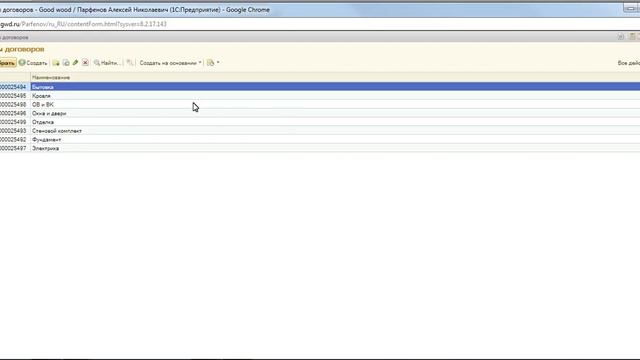Click the Создать (create) button
This screenshot has width=640, height=360.
[33, 63]
